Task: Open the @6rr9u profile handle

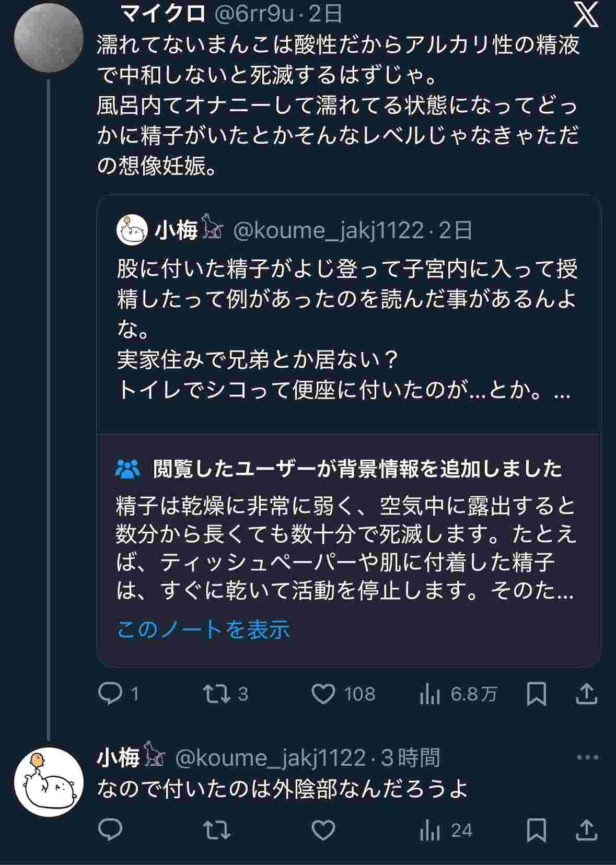Action: (254, 14)
